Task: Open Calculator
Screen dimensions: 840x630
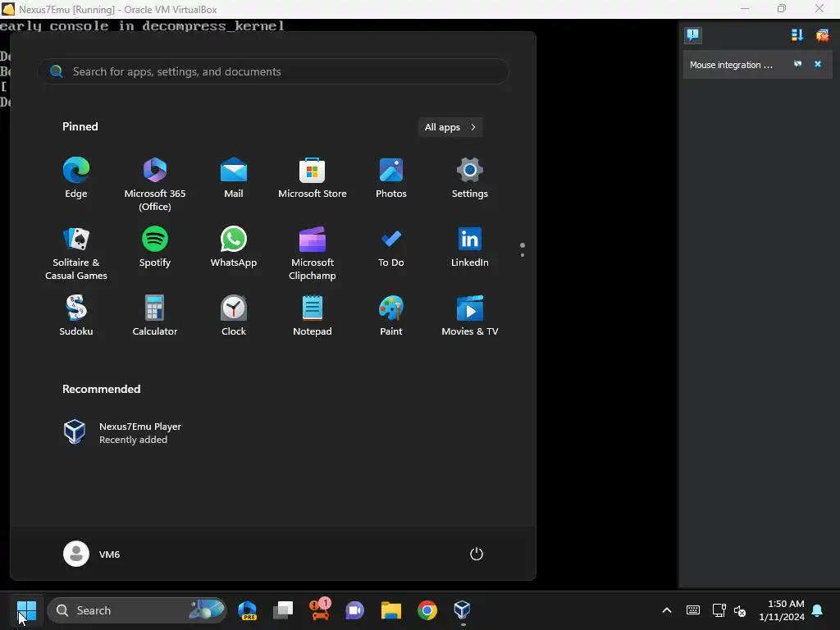Action: (155, 316)
